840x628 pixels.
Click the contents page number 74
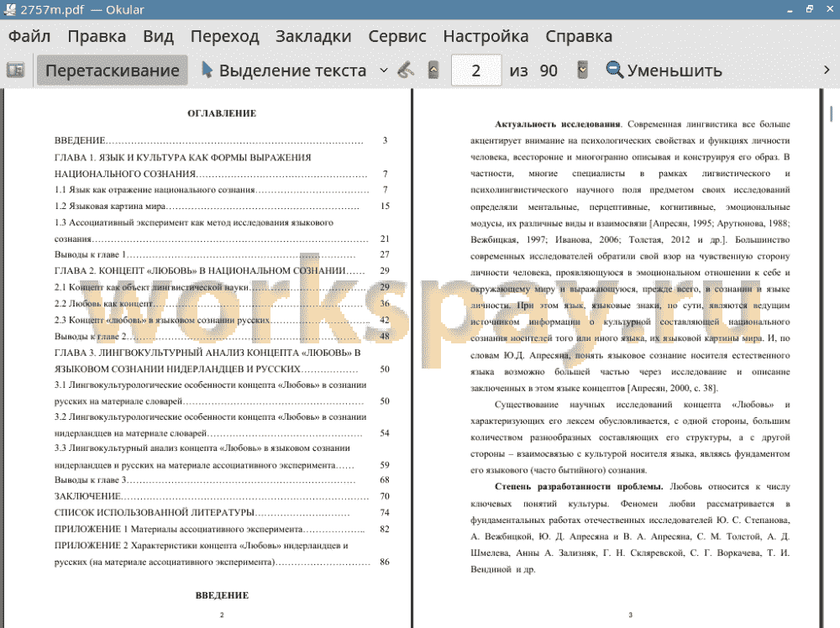click(x=385, y=512)
